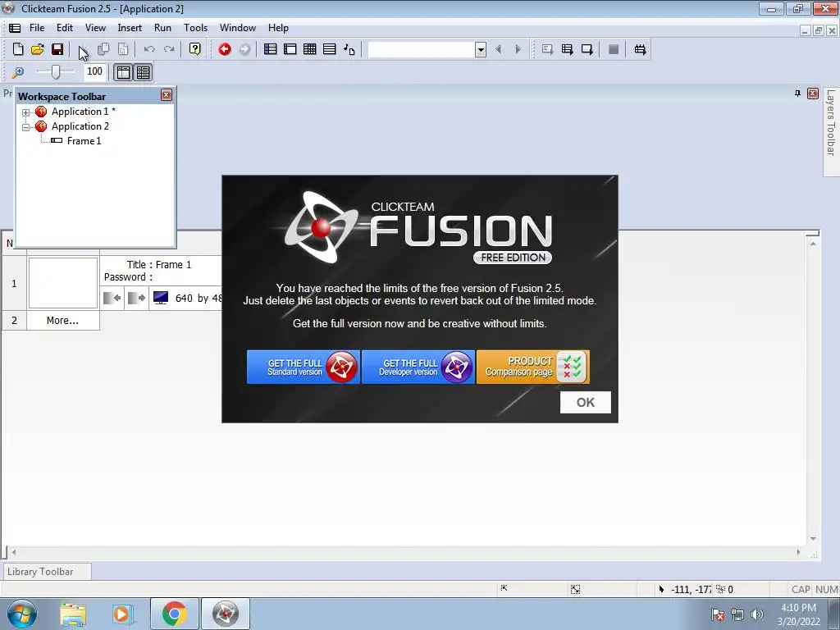Open the Event Editor grid icon
The width and height of the screenshot is (840, 630).
pos(309,49)
